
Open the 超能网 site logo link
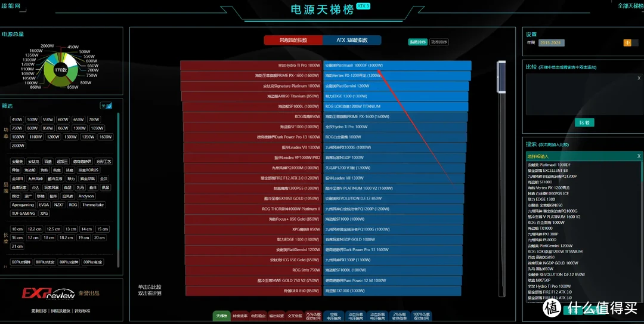(11, 6)
